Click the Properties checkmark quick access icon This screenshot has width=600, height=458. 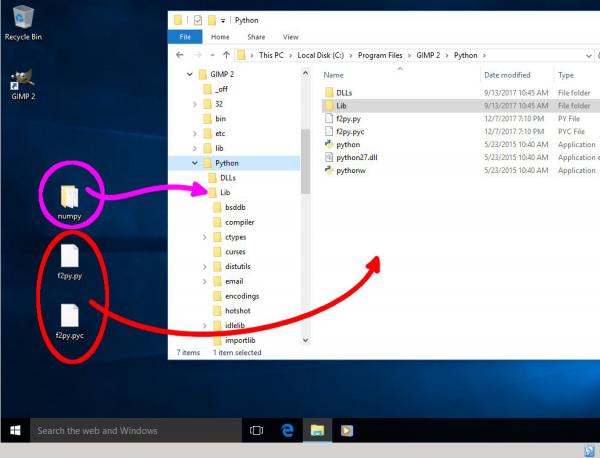[198, 20]
